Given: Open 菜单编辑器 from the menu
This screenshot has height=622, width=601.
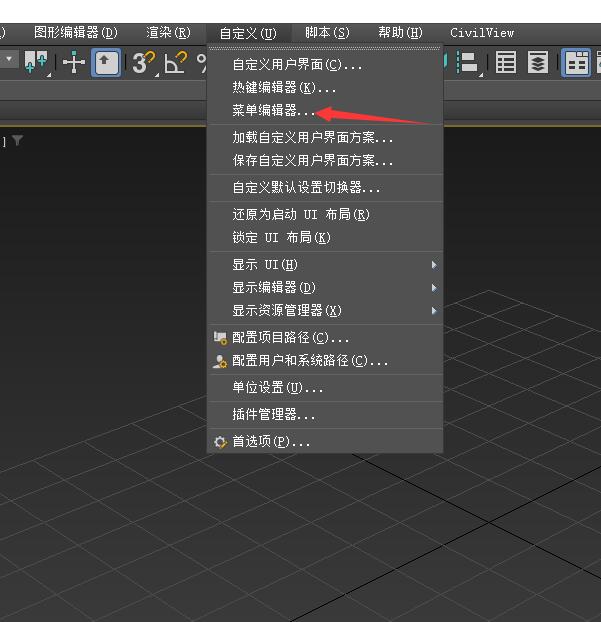Looking at the screenshot, I should tap(273, 111).
